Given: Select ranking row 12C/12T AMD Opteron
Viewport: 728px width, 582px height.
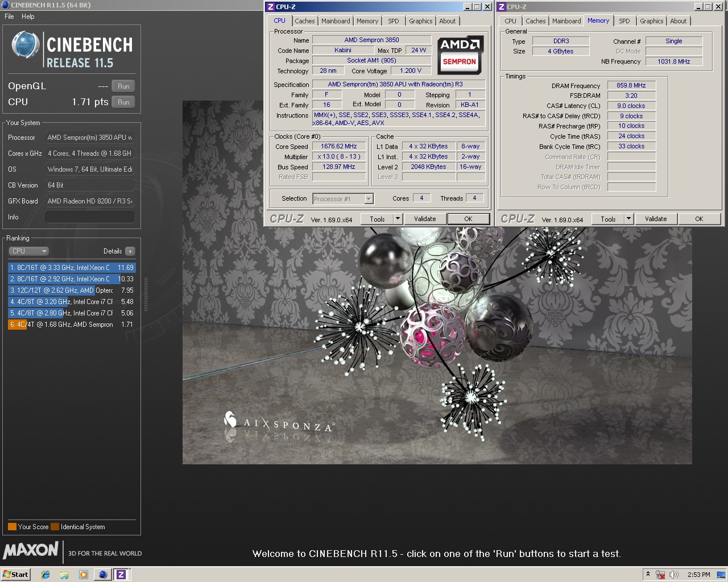Looking at the screenshot, I should pos(72,290).
